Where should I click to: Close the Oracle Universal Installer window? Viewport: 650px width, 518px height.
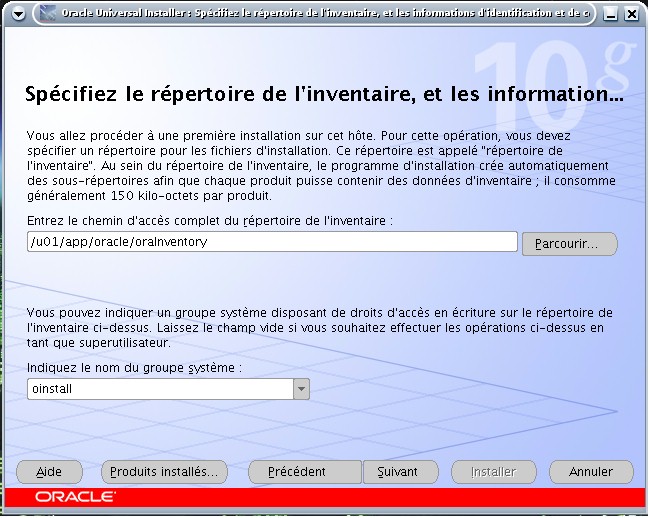pos(631,15)
